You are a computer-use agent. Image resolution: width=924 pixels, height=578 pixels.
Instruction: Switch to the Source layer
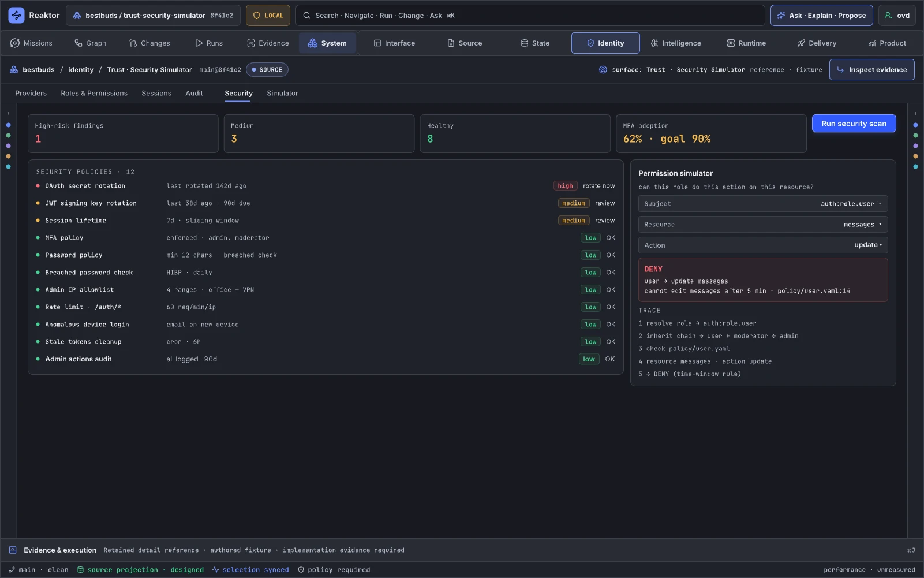[x=465, y=43]
